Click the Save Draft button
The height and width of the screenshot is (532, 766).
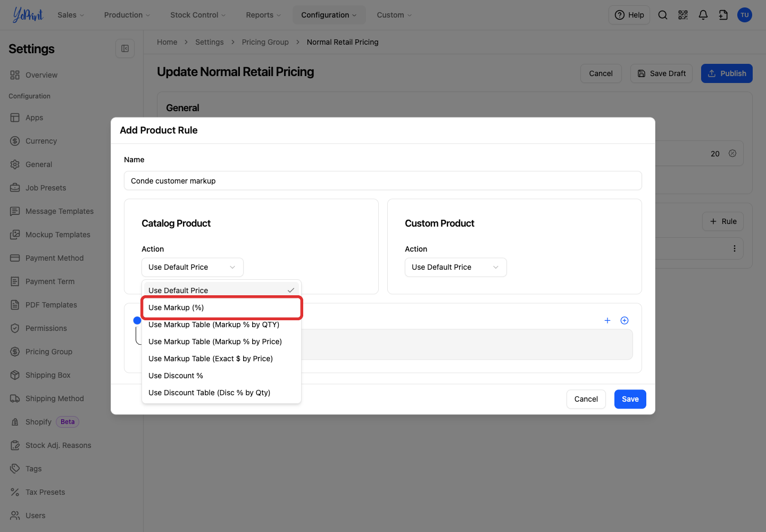click(661, 73)
